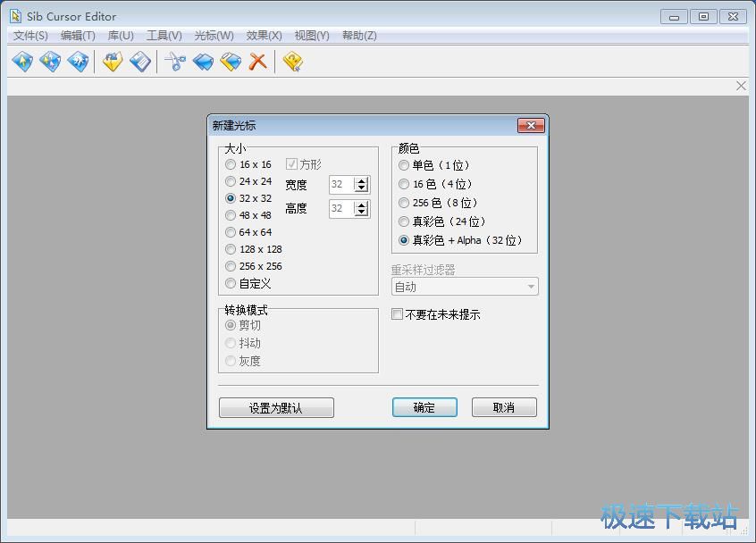Select the 256 x 256 cursor size

[231, 266]
